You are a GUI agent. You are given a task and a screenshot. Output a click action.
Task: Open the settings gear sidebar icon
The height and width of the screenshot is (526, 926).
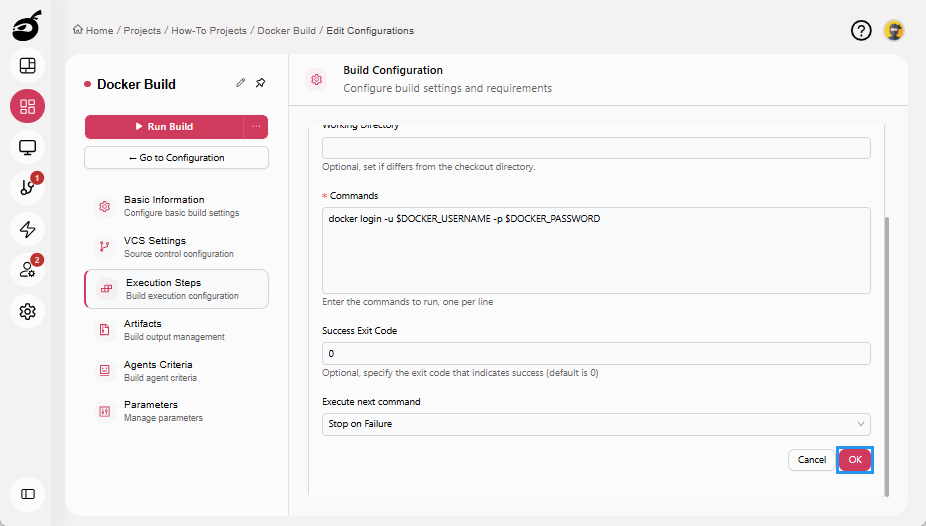click(27, 311)
